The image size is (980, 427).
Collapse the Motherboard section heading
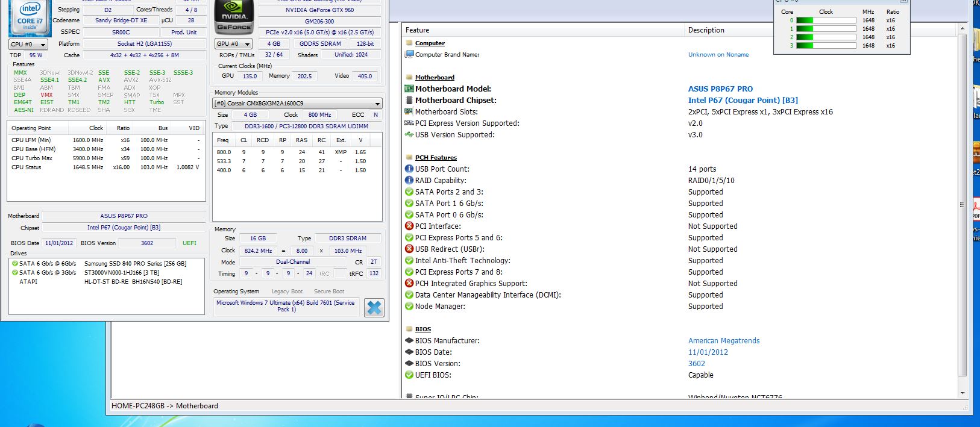pyautogui.click(x=435, y=77)
